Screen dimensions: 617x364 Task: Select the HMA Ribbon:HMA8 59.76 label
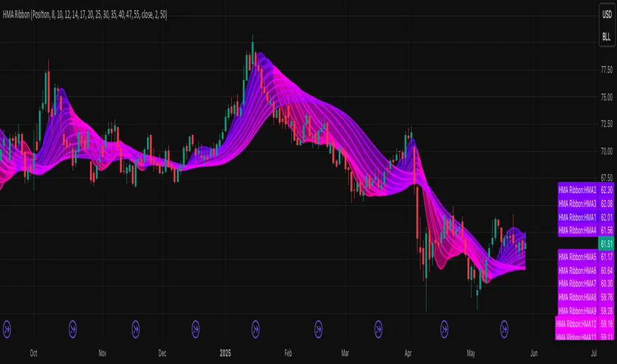[x=585, y=297]
